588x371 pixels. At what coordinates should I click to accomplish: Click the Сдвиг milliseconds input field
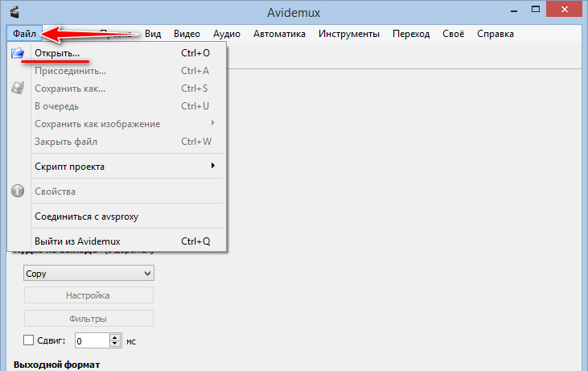pos(93,340)
